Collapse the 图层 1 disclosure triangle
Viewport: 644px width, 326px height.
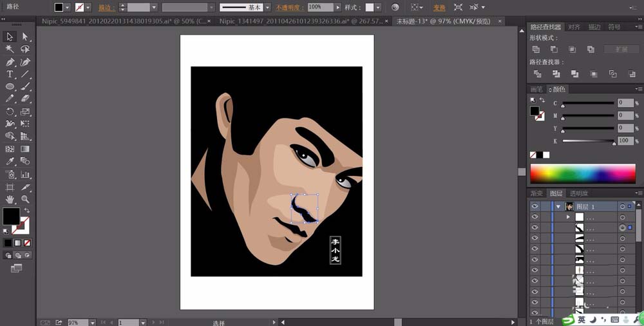click(558, 206)
